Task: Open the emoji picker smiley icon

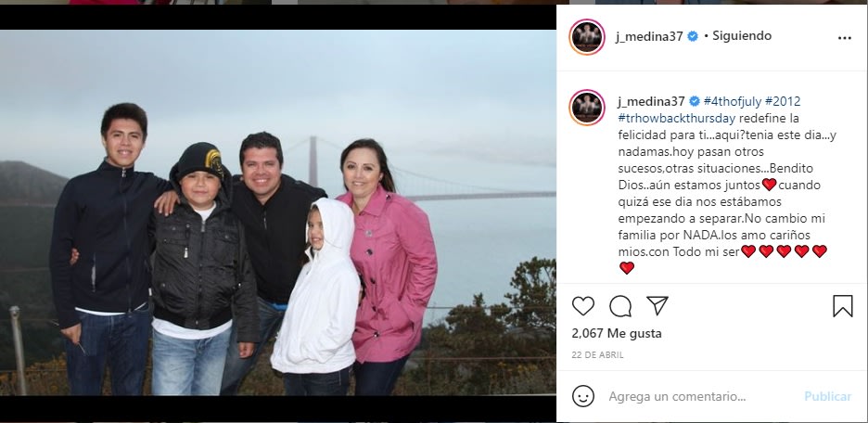Action: pyautogui.click(x=583, y=396)
